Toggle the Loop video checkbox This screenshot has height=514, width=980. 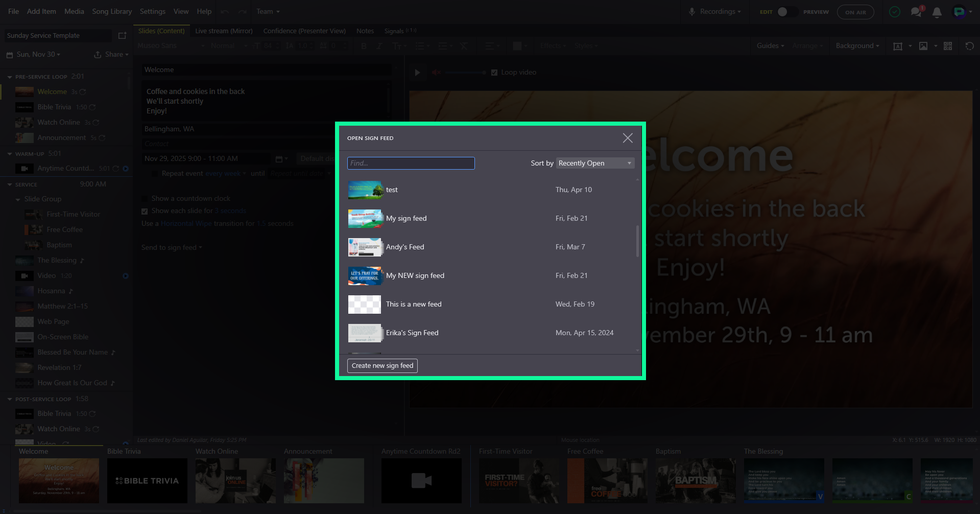[x=494, y=73]
